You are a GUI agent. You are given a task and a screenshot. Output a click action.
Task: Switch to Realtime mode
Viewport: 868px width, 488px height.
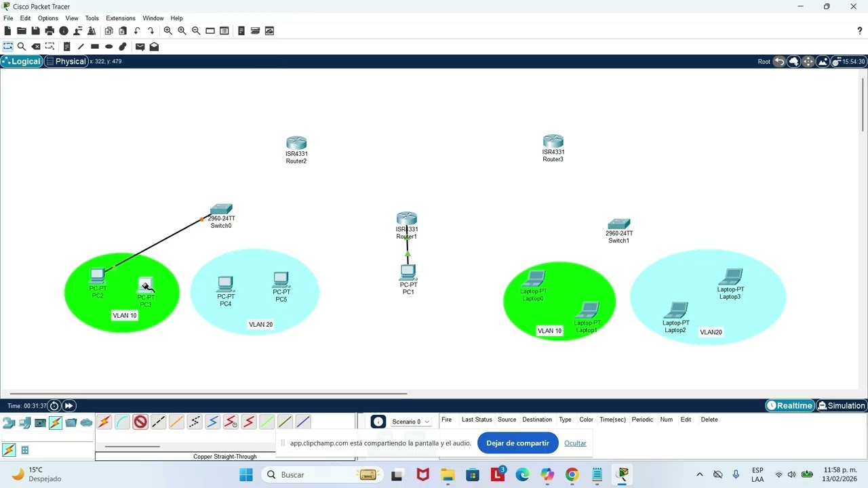tap(789, 405)
